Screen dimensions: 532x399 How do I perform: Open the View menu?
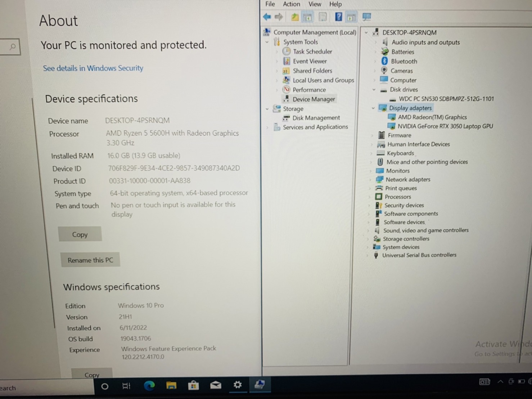[315, 4]
